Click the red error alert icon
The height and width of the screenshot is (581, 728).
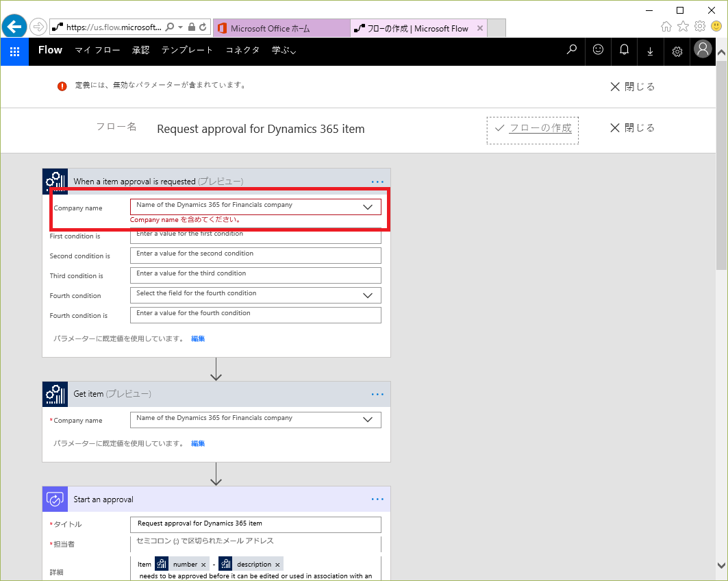pyautogui.click(x=62, y=86)
